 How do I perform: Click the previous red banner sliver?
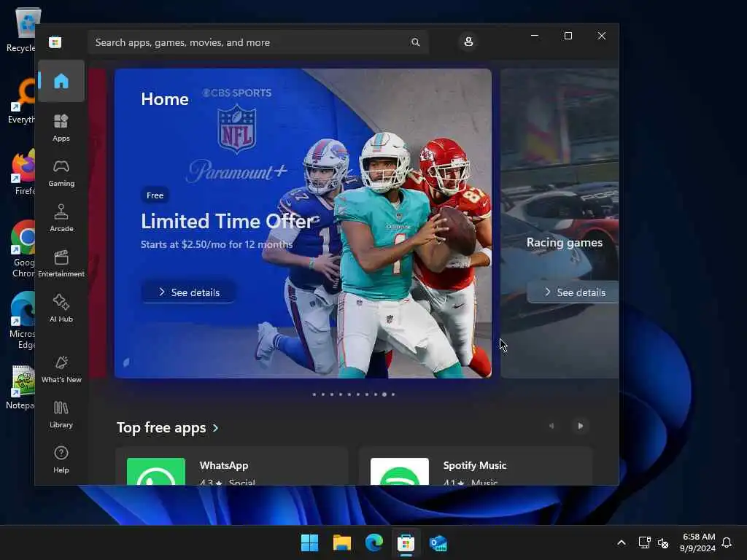(97, 223)
